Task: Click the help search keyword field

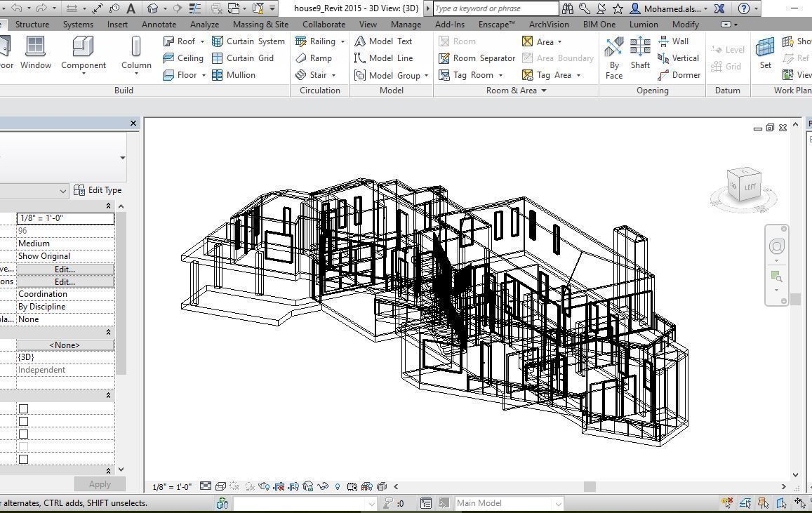Action: click(x=495, y=8)
